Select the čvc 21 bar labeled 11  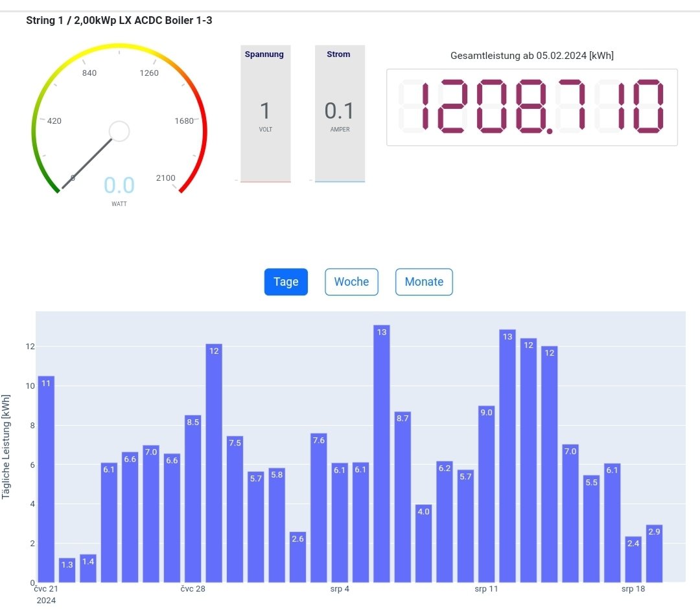pyautogui.click(x=46, y=479)
